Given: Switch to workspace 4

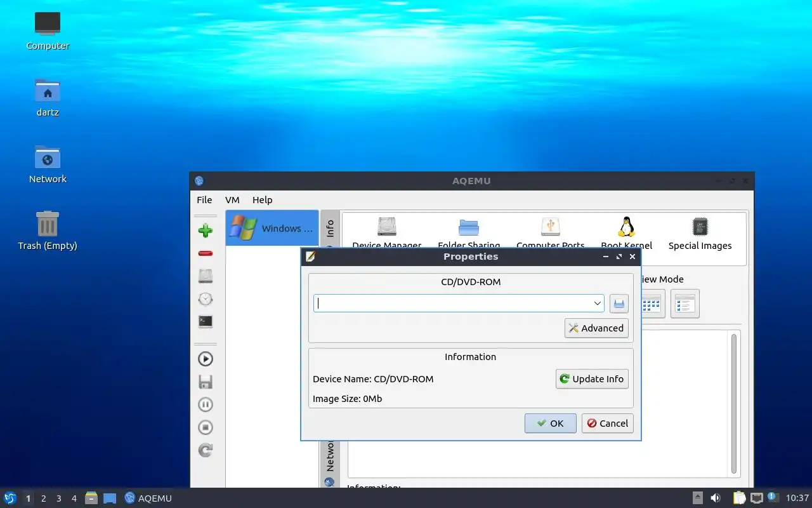Looking at the screenshot, I should [x=74, y=498].
